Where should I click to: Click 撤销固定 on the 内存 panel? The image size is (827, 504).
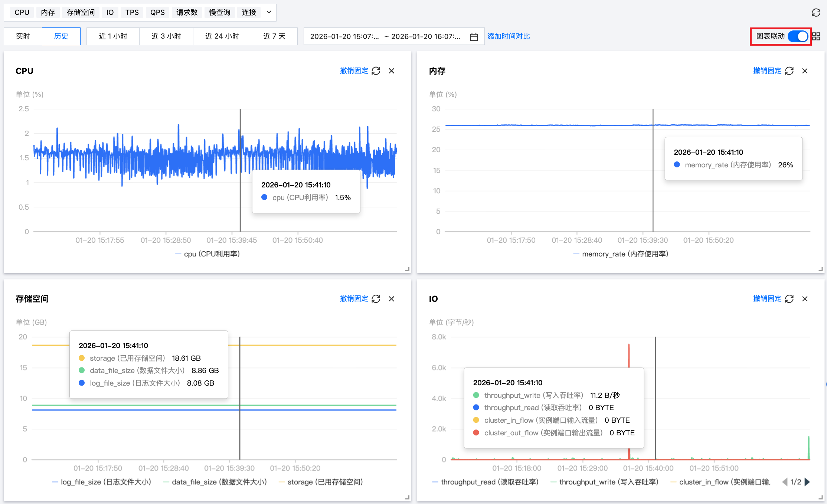[x=767, y=71]
